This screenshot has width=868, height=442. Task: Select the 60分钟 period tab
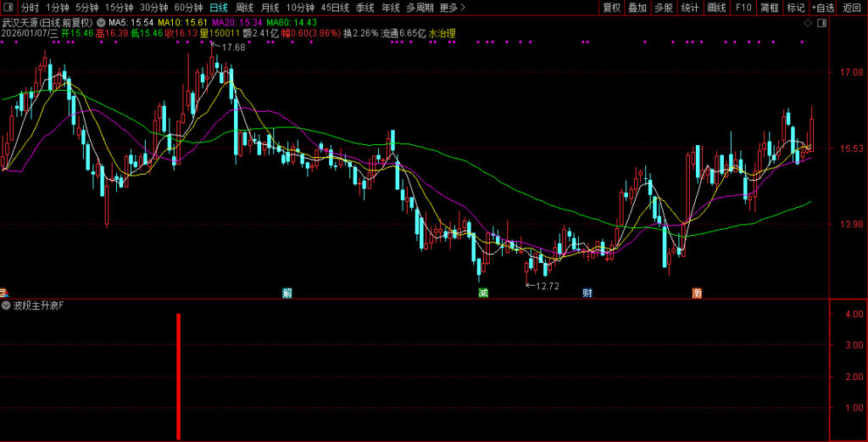tap(188, 8)
